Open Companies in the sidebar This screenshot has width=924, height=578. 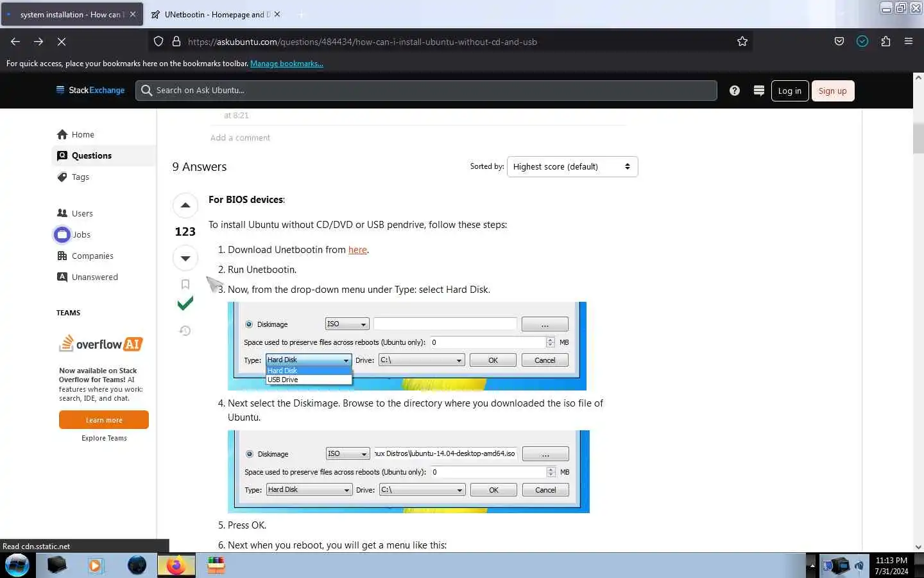pos(92,256)
